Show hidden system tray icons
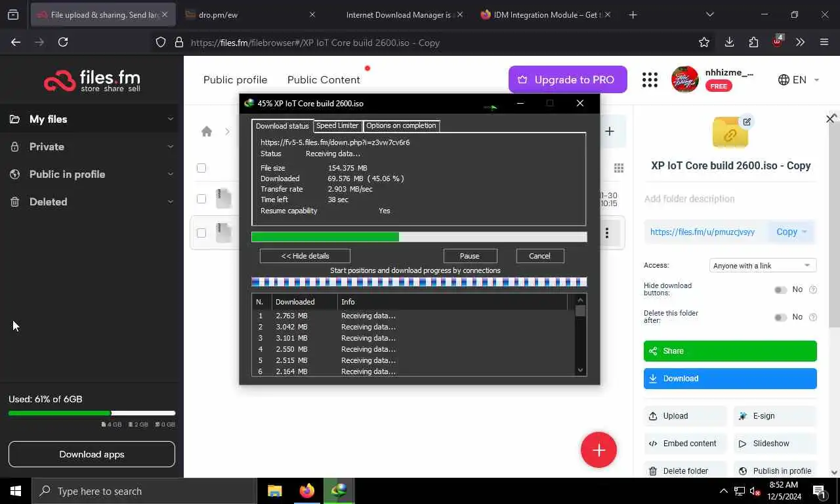This screenshot has width=840, height=504. [724, 491]
